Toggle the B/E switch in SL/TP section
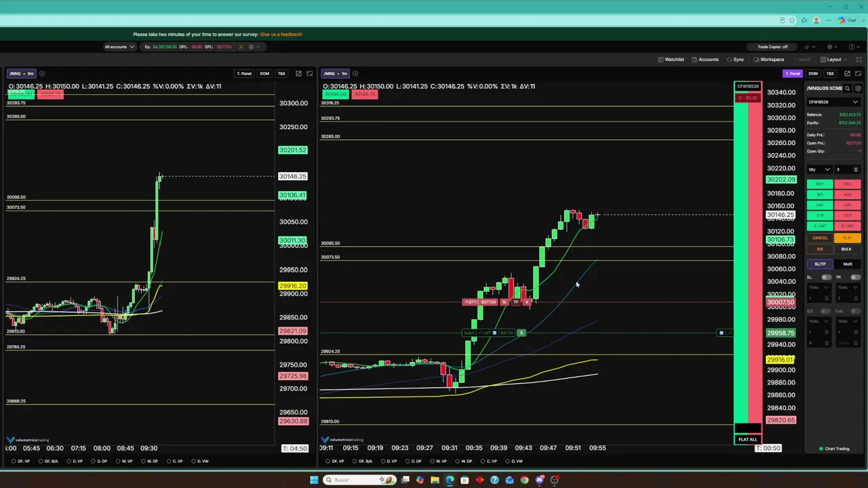The width and height of the screenshot is (868, 488). (x=826, y=311)
